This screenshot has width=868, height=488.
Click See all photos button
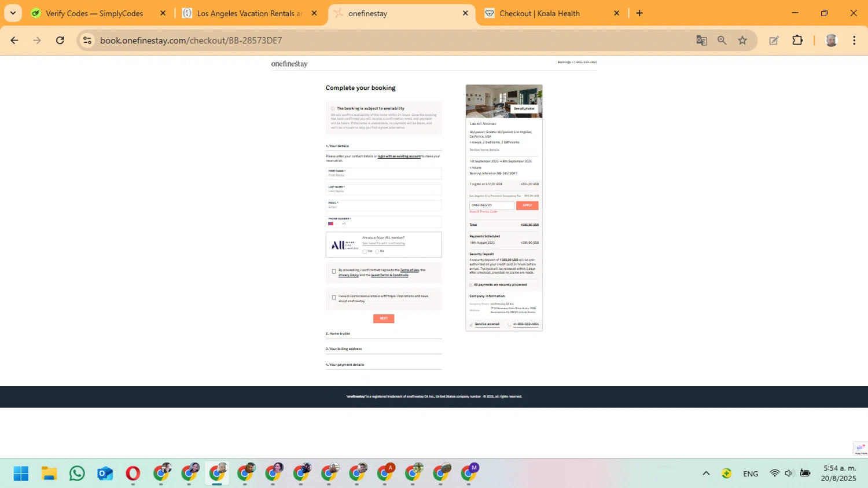(x=524, y=108)
